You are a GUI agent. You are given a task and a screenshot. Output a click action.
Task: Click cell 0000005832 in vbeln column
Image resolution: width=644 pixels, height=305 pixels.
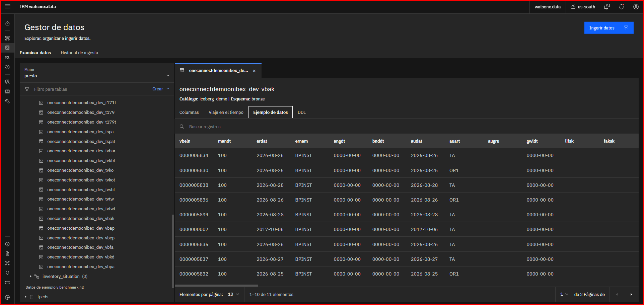pyautogui.click(x=194, y=274)
